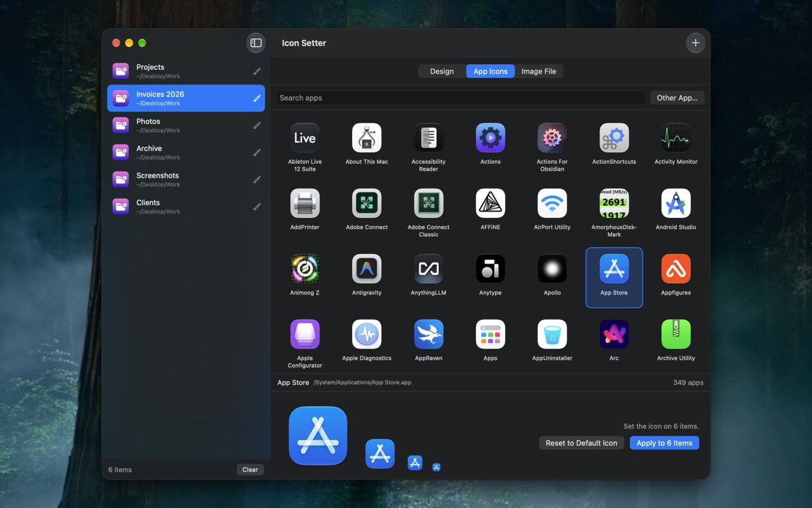Click the paintbrush icon for Clients
The height and width of the screenshot is (508, 812).
pyautogui.click(x=257, y=206)
